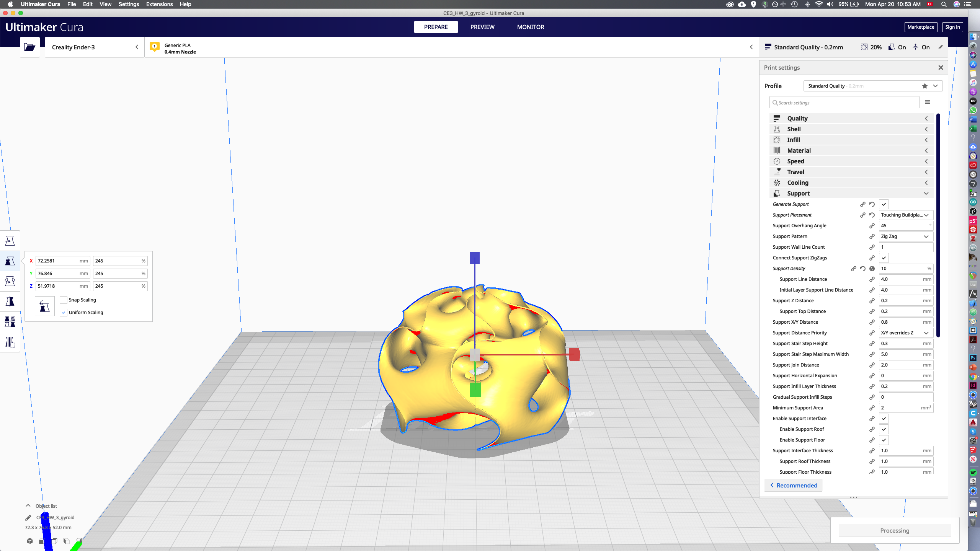This screenshot has width=980, height=551.
Task: Switch to the PREVIEW tab
Action: pyautogui.click(x=482, y=27)
